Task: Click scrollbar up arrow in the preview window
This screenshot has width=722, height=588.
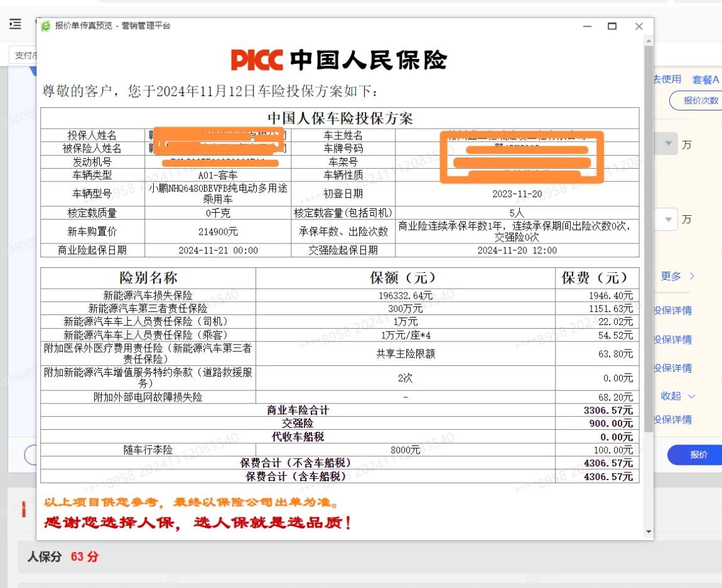Action: 649,41
